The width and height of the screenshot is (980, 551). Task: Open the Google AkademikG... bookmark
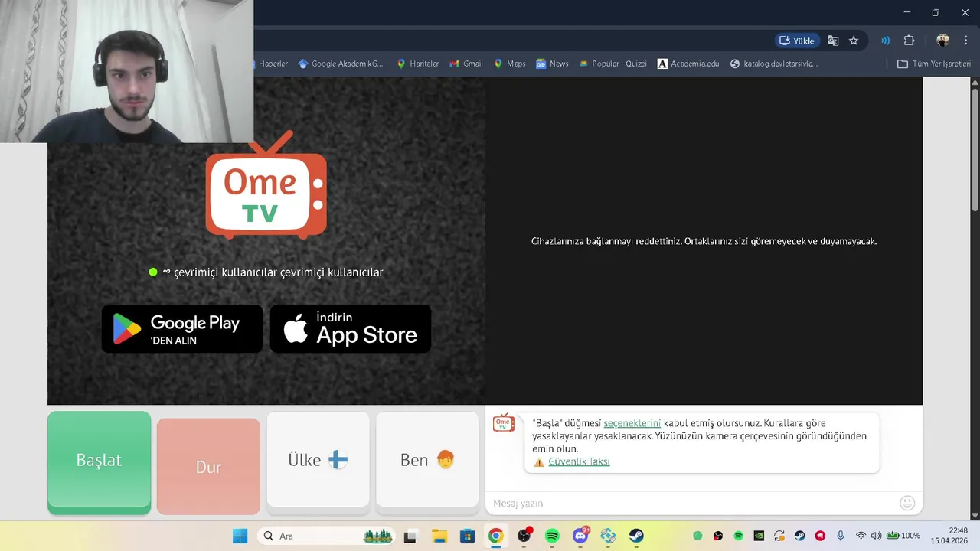point(341,64)
